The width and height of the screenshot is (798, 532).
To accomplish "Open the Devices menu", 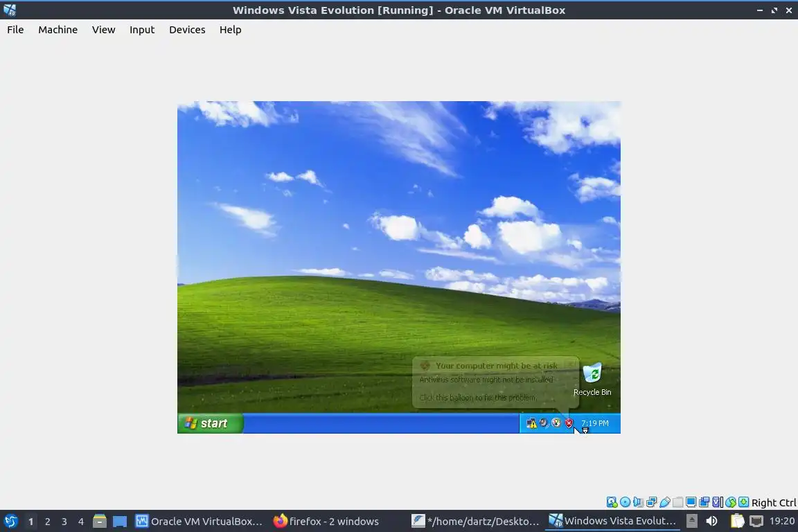I will 187,30.
